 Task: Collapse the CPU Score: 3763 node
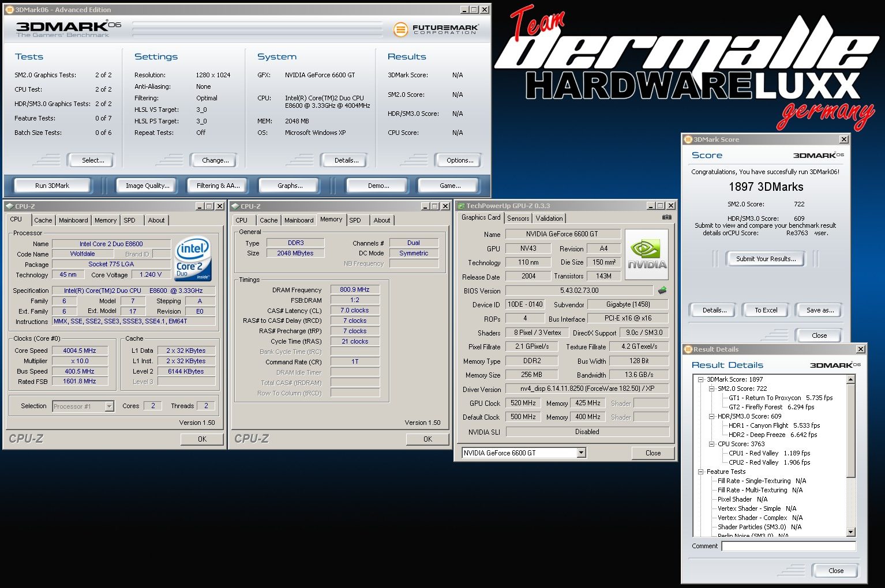711,444
